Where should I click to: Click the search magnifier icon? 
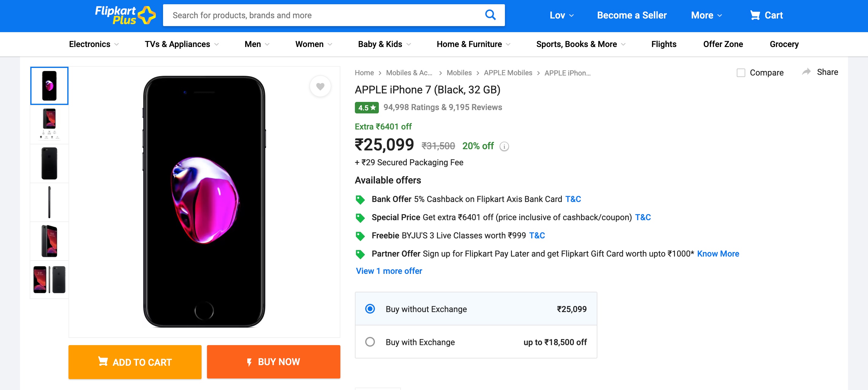tap(490, 15)
